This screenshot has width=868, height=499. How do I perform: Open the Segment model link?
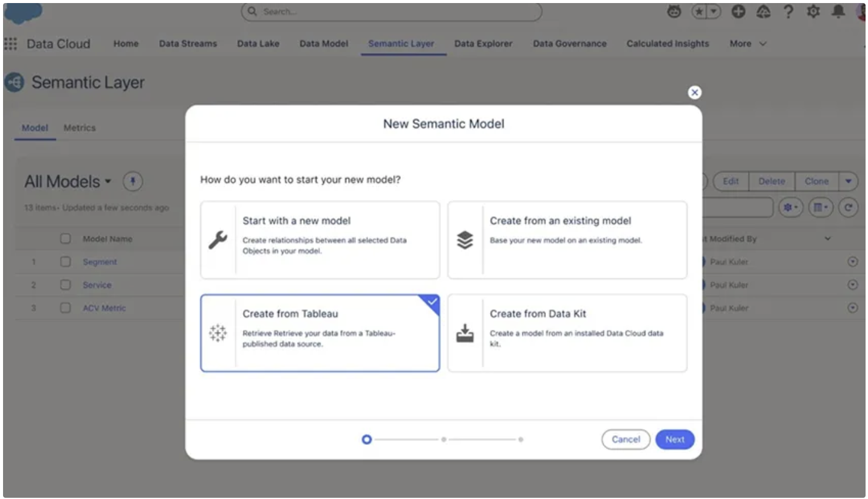tap(100, 262)
